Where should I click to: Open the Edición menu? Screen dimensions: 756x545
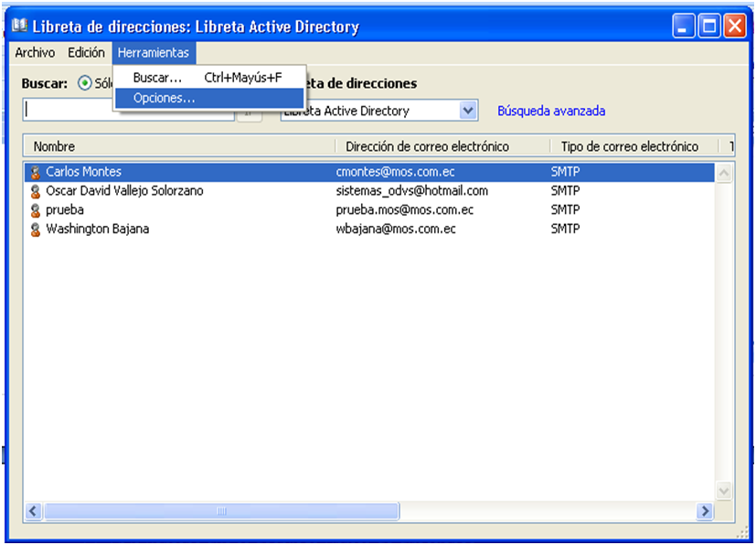86,52
